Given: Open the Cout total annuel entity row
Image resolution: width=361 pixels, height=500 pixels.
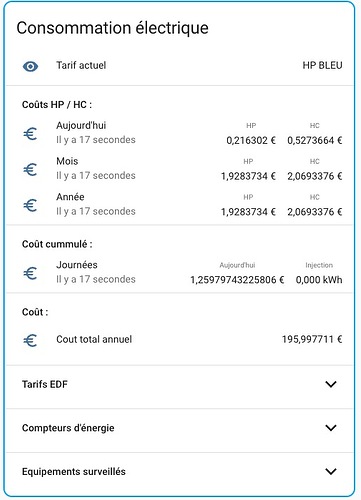Looking at the screenshot, I should [x=180, y=340].
